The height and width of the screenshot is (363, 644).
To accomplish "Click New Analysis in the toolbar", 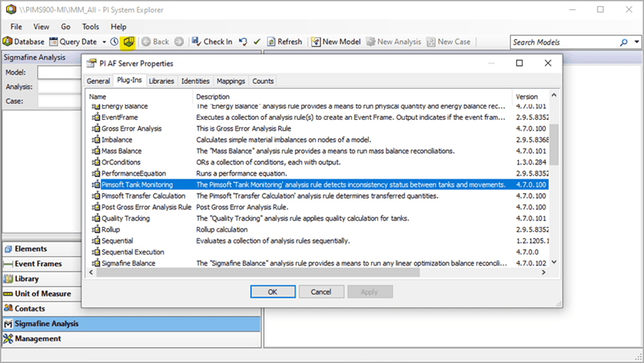I will pyautogui.click(x=393, y=42).
